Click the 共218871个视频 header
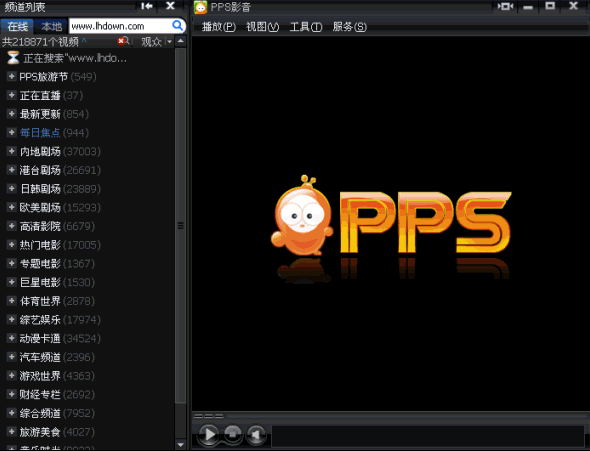This screenshot has height=451, width=590. (40, 42)
